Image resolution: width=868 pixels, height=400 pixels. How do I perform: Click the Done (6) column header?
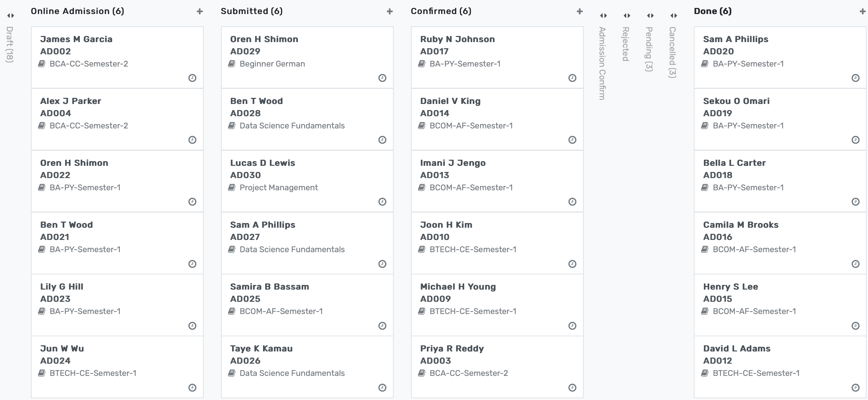pyautogui.click(x=713, y=11)
